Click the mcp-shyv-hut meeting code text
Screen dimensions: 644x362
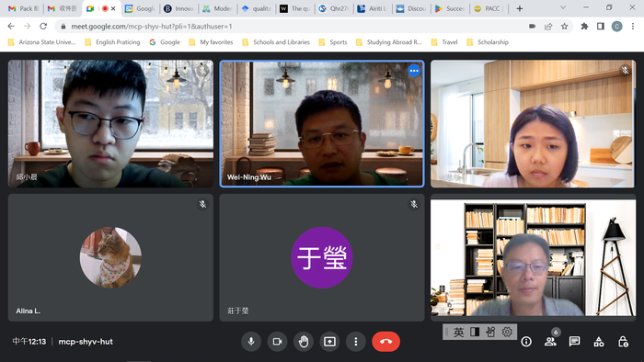pos(86,342)
